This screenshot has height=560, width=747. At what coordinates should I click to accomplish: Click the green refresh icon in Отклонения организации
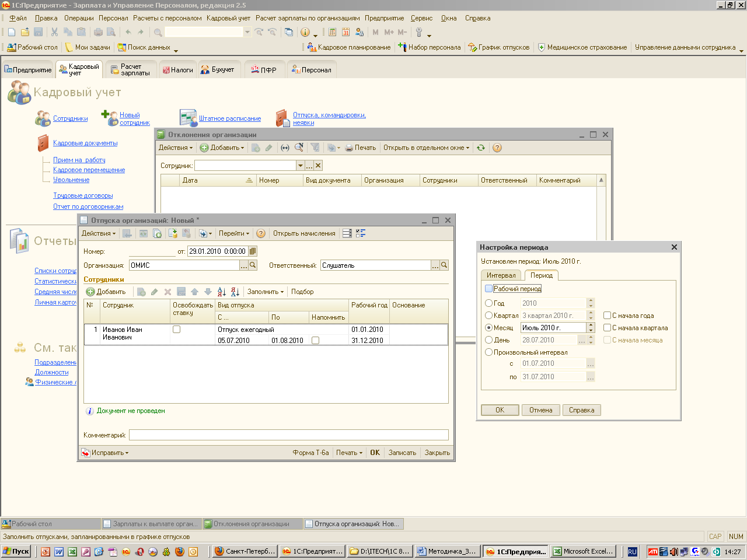(481, 148)
